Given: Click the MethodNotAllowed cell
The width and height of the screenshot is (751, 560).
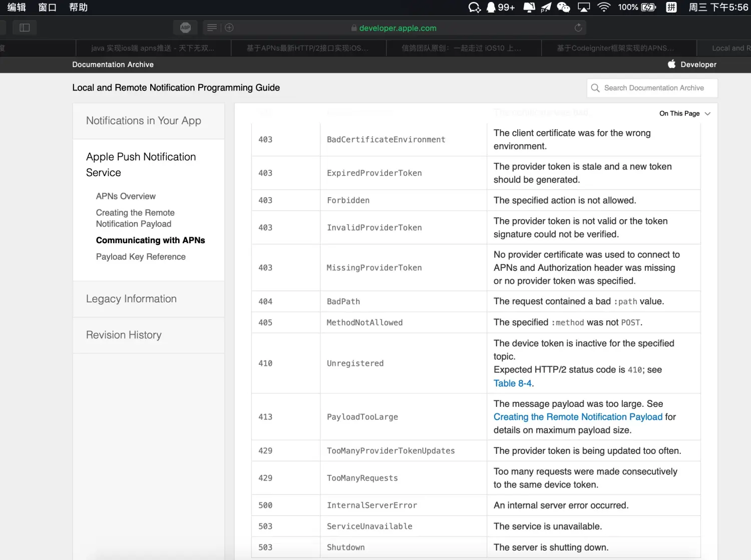Looking at the screenshot, I should (403, 322).
